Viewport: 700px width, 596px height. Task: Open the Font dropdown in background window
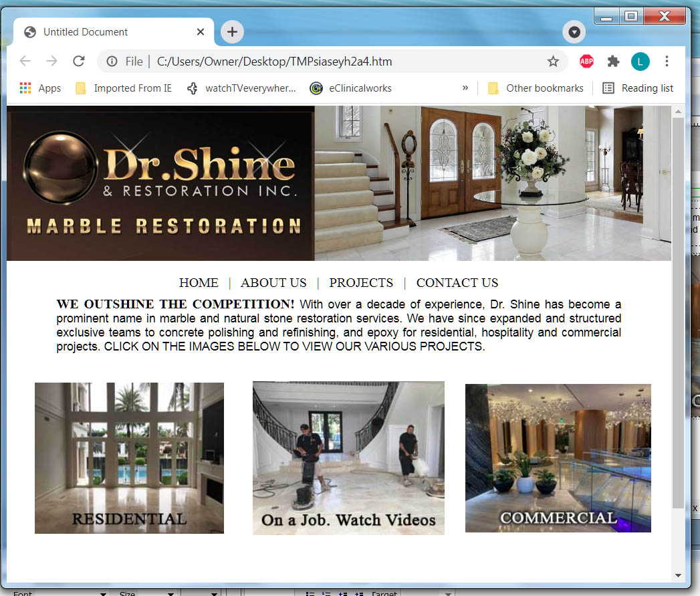(103, 593)
